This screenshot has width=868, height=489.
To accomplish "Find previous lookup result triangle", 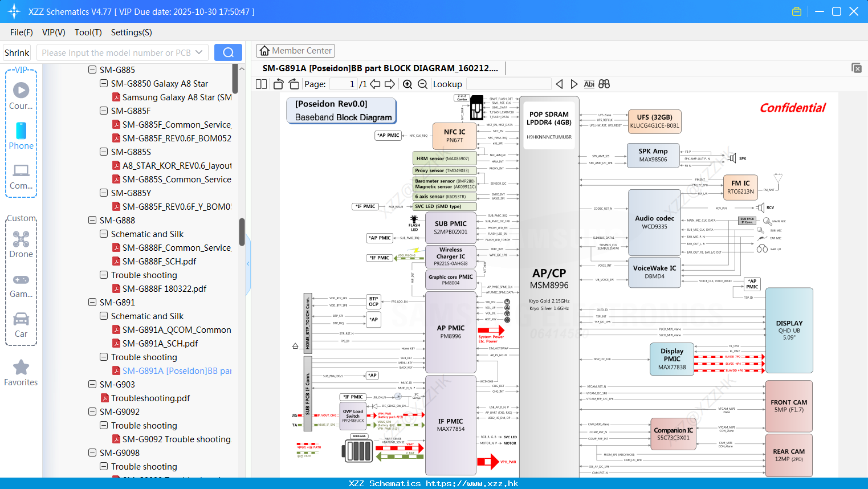I will [x=559, y=84].
